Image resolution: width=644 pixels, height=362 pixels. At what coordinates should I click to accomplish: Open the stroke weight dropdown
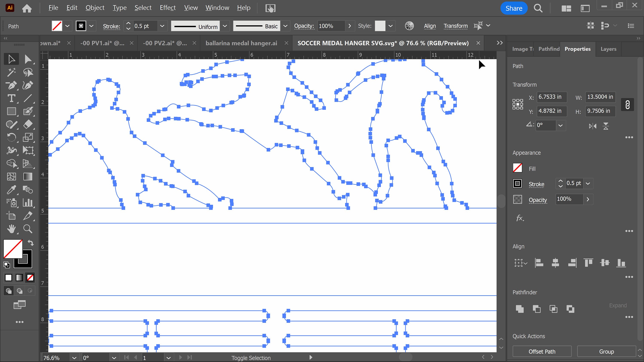pos(162,26)
